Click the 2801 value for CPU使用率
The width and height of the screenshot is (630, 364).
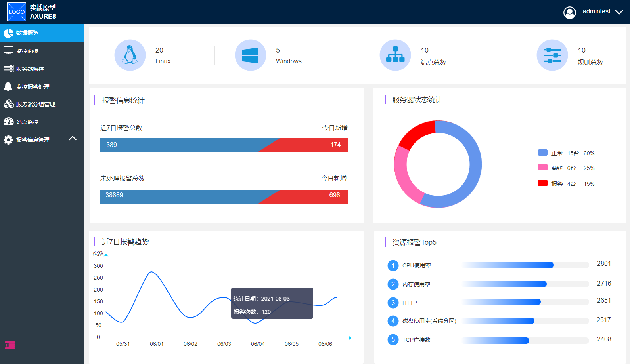tap(604, 264)
